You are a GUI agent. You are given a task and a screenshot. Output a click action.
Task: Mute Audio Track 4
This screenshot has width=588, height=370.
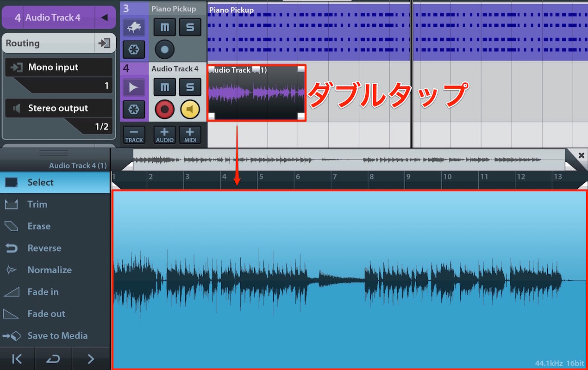pos(165,86)
